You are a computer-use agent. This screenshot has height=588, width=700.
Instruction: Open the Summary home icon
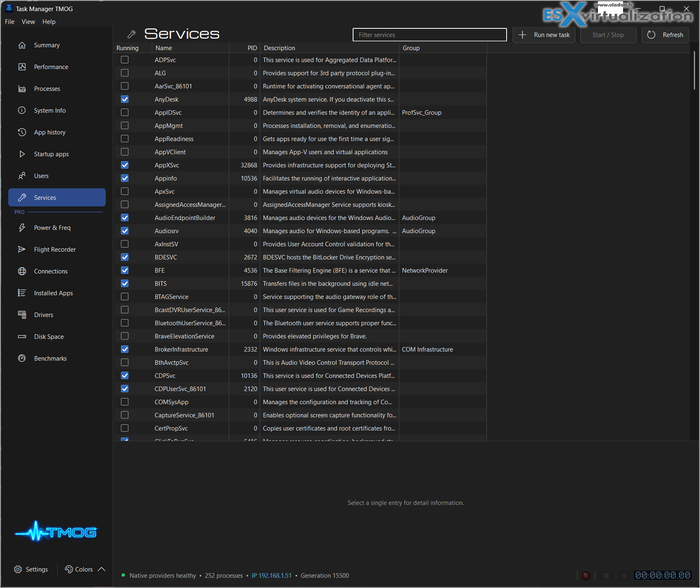pos(22,45)
